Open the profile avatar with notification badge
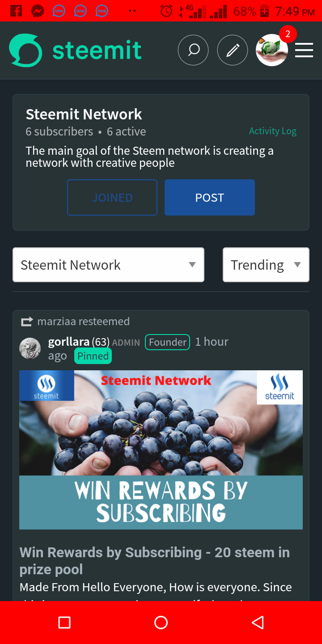The image size is (322, 644). click(x=272, y=50)
